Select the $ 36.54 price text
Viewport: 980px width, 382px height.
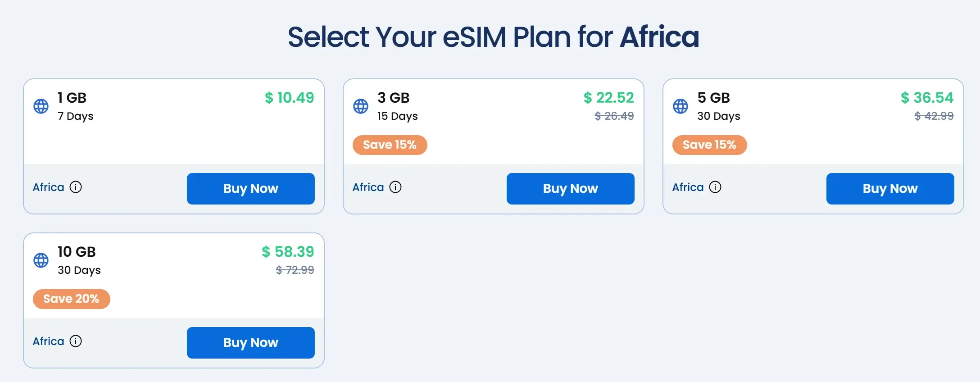927,98
